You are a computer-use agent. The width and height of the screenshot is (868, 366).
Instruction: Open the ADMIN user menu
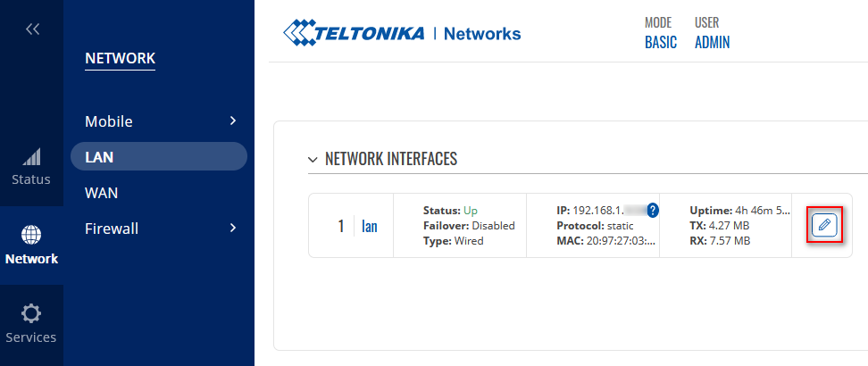click(x=712, y=42)
